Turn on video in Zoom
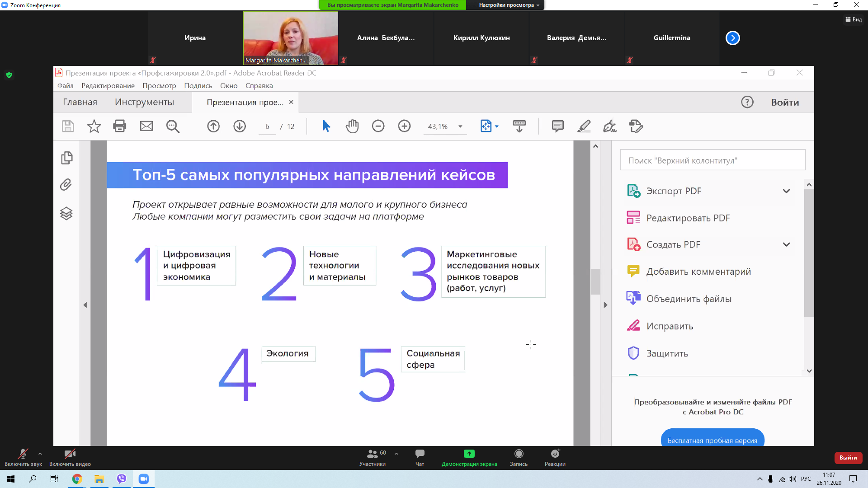This screenshot has width=868, height=488. pos(70,454)
